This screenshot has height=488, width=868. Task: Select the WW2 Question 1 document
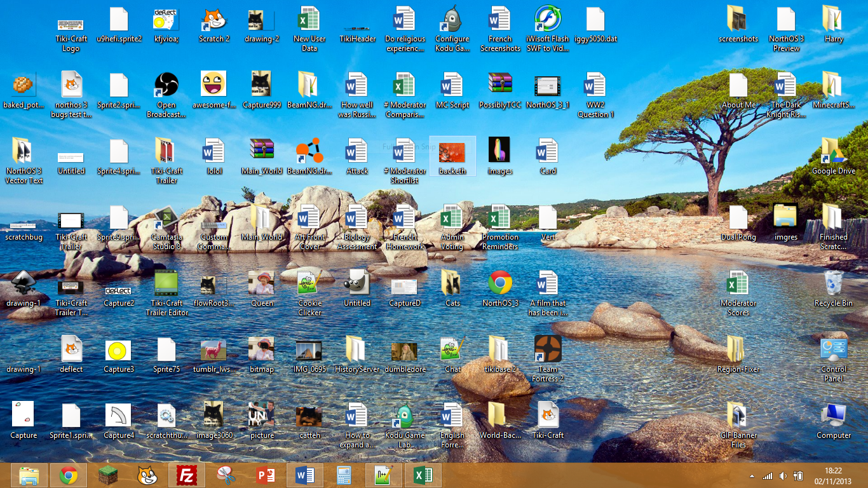[x=595, y=95]
